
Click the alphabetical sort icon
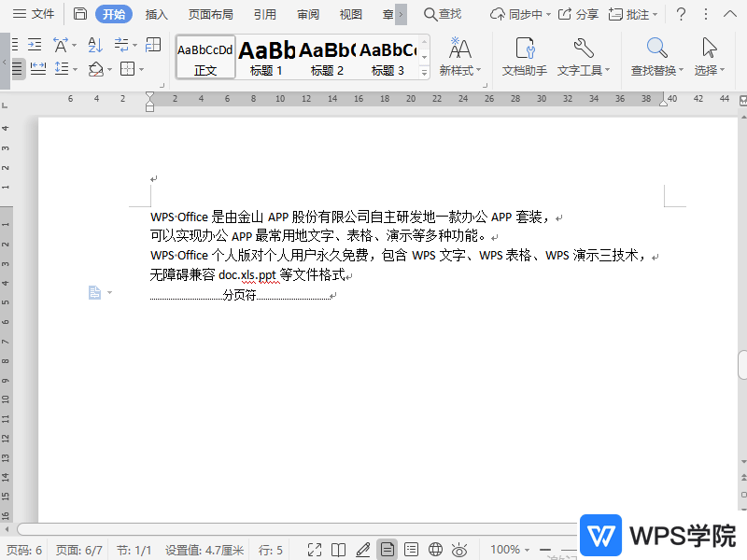point(95,44)
